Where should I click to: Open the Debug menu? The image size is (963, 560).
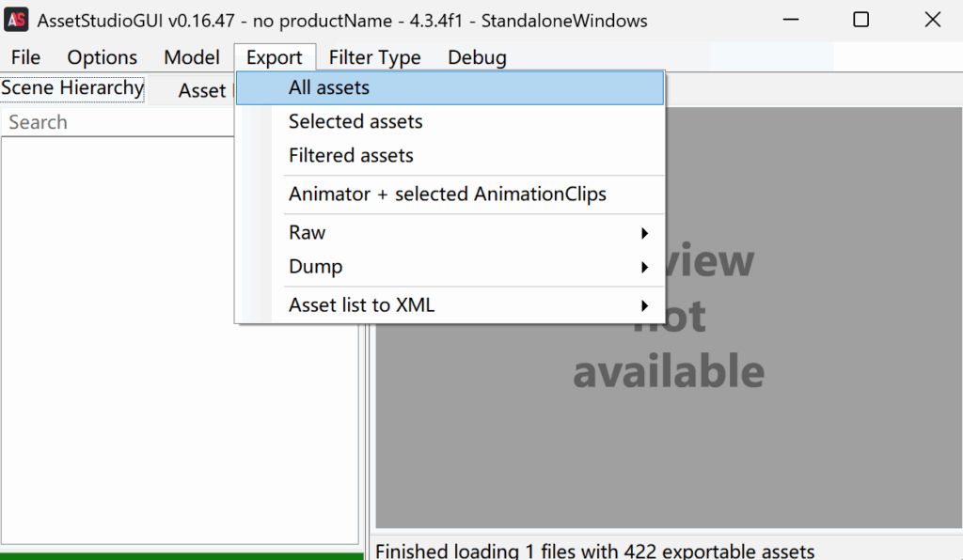click(x=477, y=57)
